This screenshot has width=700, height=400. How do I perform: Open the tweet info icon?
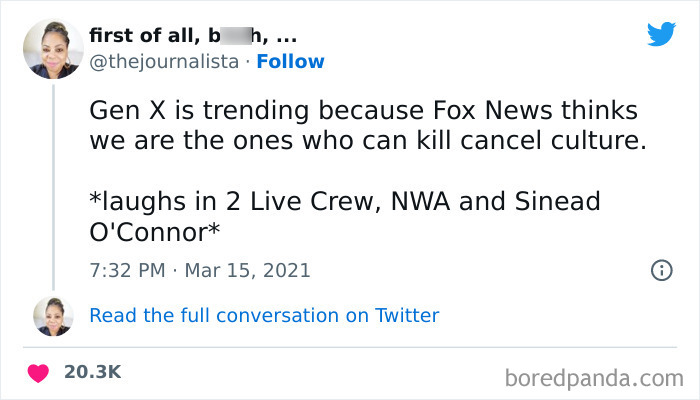click(x=661, y=270)
